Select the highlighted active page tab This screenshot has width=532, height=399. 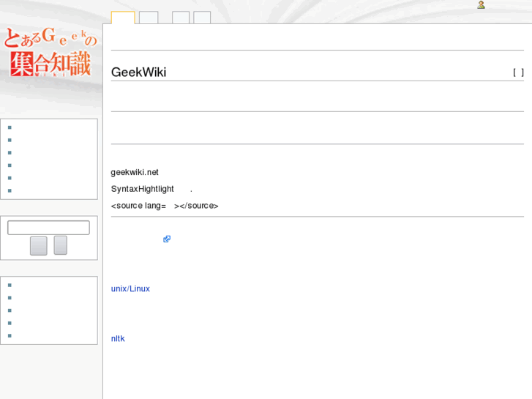123,18
